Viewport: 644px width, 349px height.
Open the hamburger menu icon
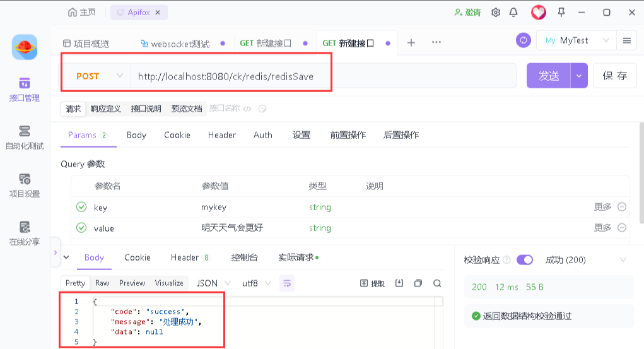627,40
